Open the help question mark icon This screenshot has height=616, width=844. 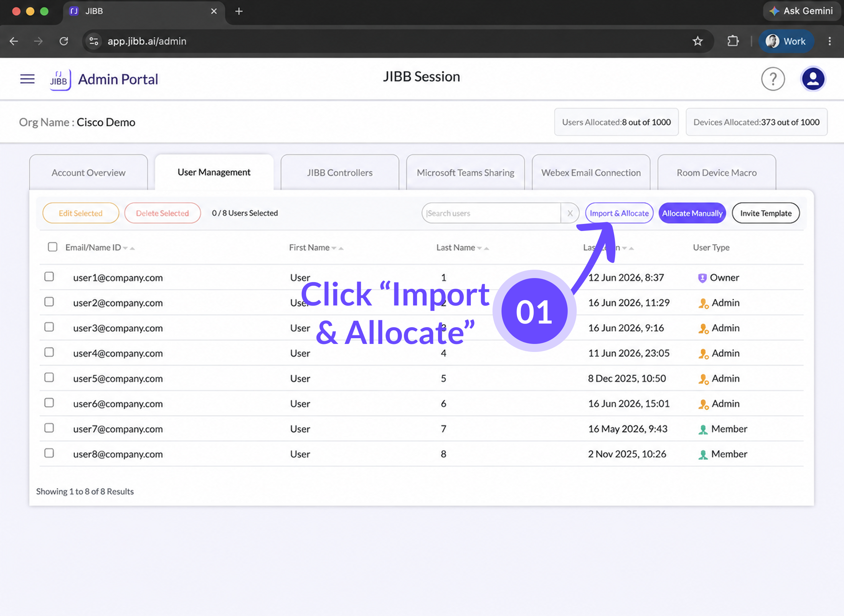(773, 79)
